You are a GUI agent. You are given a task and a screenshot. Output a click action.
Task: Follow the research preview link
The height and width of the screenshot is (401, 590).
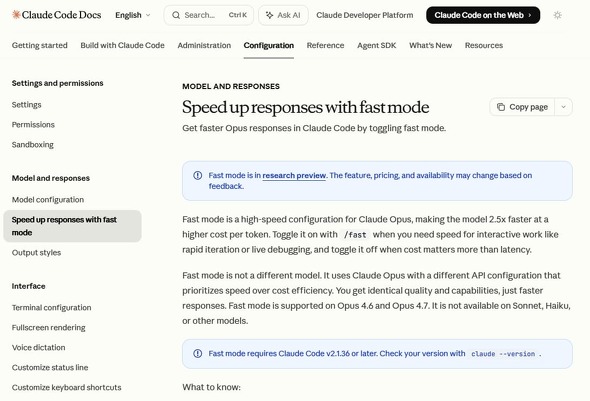[x=294, y=175]
